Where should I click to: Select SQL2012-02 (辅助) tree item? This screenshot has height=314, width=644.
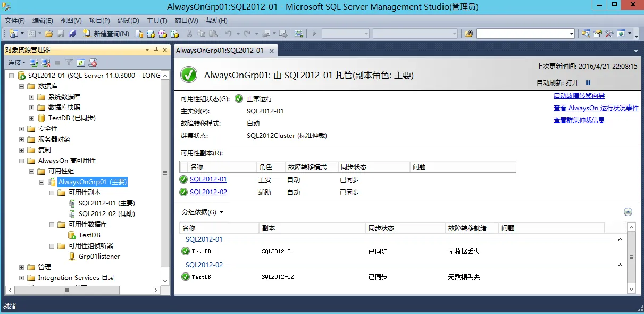[106, 214]
